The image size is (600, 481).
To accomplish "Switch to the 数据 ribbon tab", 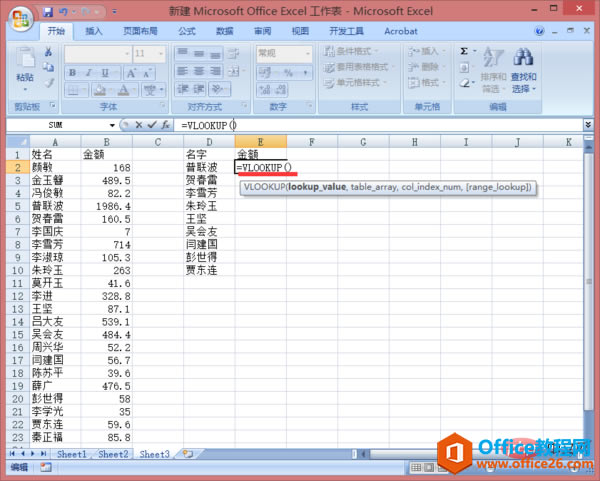I will (x=224, y=31).
